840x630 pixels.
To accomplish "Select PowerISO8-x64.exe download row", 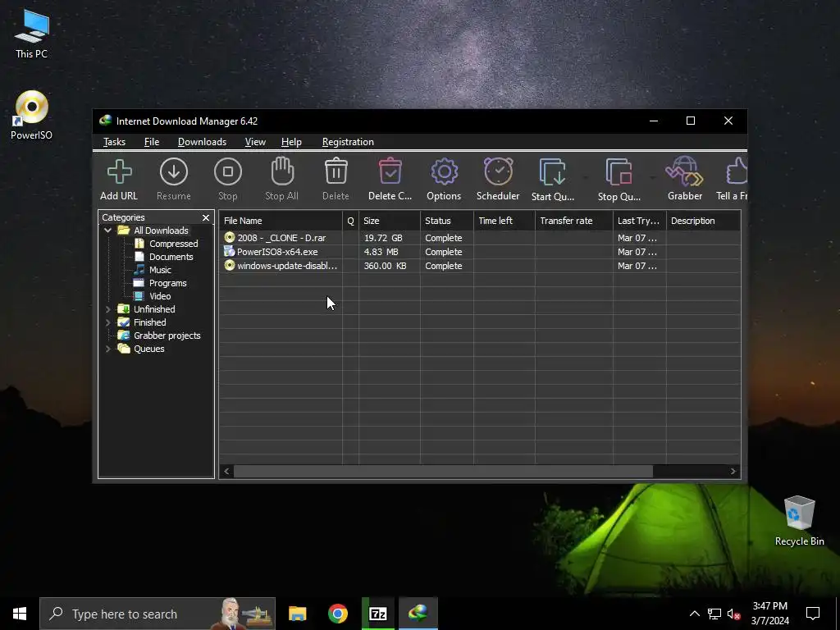I will (x=480, y=252).
